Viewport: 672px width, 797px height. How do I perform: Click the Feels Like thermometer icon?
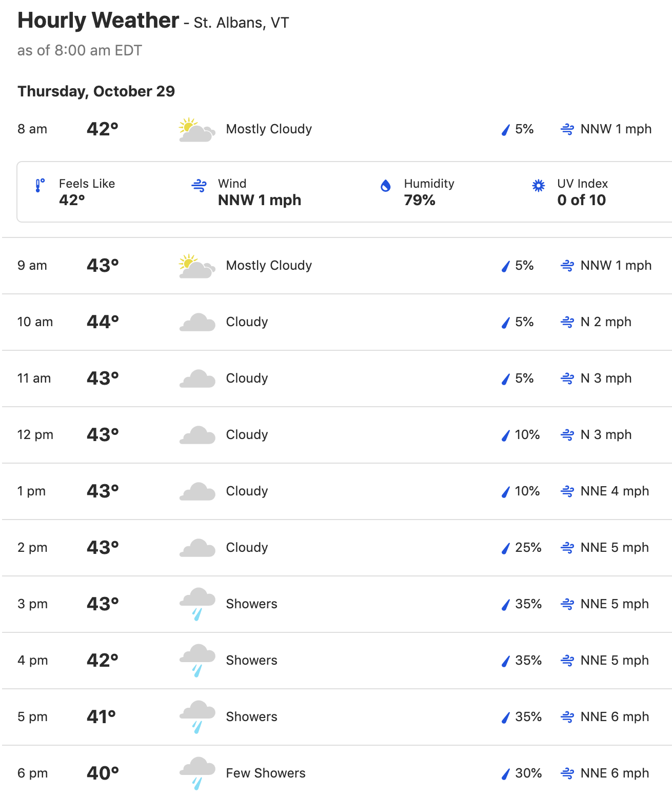(x=39, y=185)
